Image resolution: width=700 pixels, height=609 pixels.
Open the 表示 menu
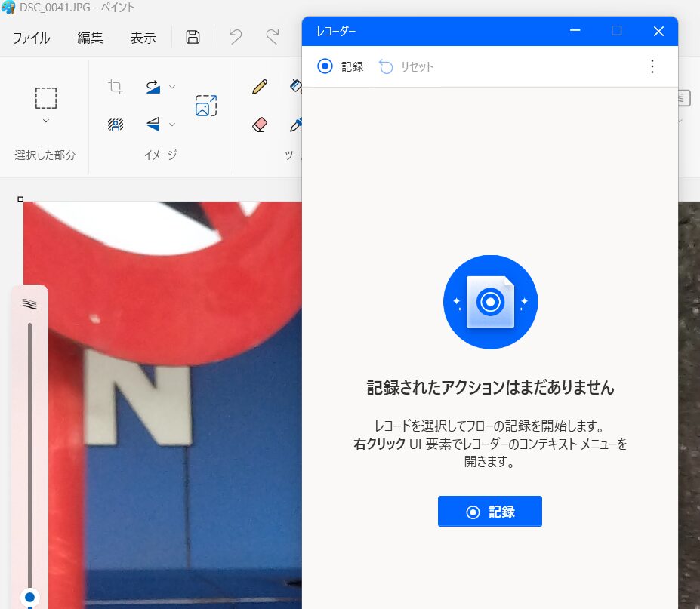tap(143, 38)
